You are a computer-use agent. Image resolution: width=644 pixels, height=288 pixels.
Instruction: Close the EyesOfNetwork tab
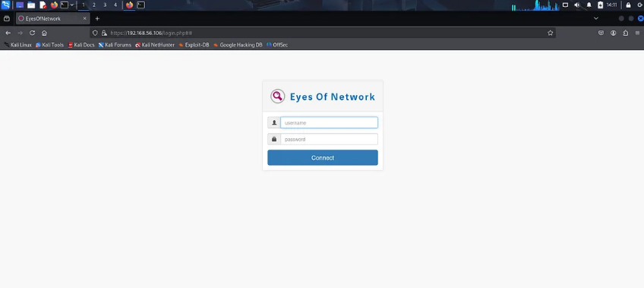[84, 18]
